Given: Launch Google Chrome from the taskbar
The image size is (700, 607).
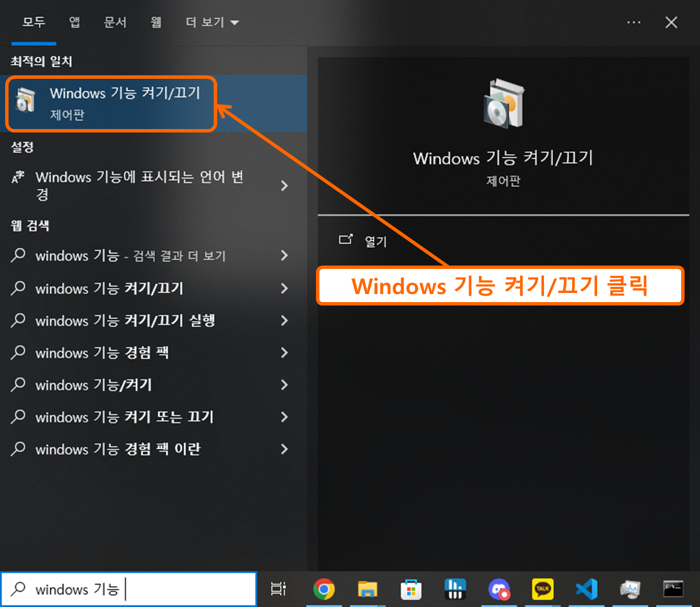Looking at the screenshot, I should [324, 589].
